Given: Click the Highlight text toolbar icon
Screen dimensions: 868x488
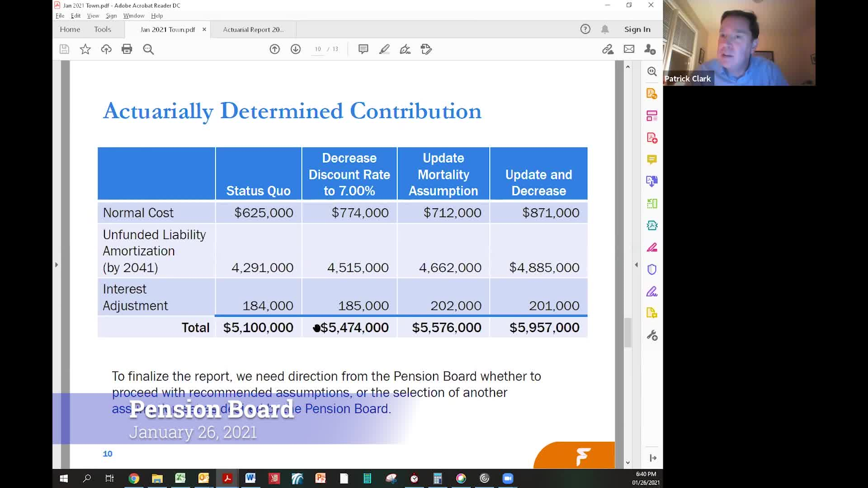Looking at the screenshot, I should [385, 49].
